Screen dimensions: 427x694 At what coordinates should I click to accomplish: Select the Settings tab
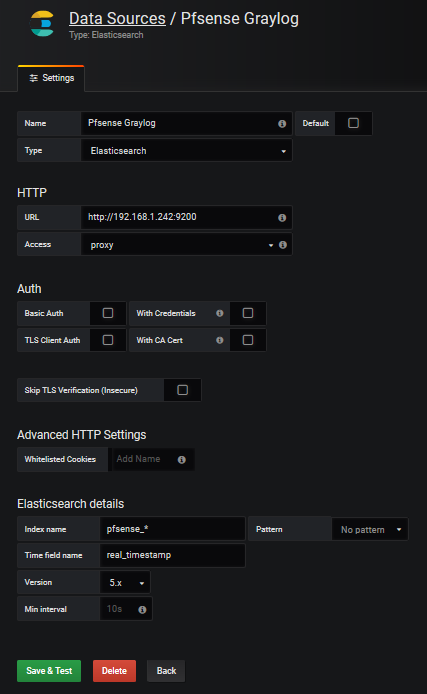pos(51,78)
